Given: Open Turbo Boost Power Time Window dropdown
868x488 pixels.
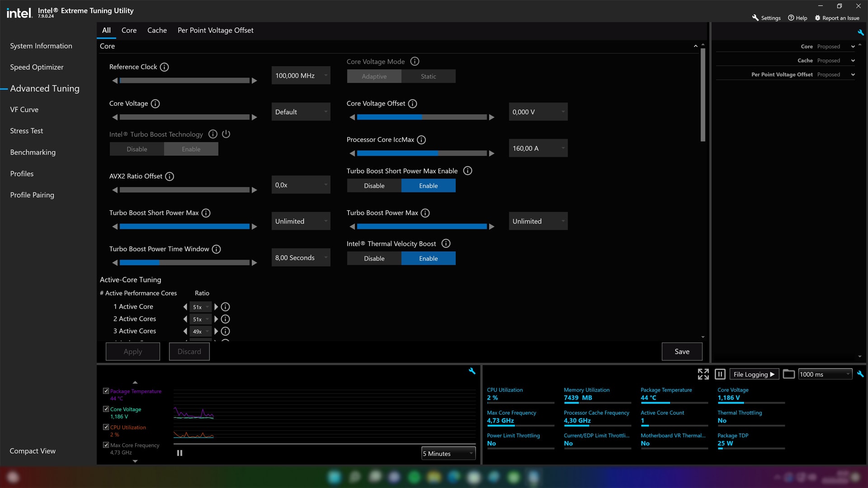Looking at the screenshot, I should click(301, 258).
